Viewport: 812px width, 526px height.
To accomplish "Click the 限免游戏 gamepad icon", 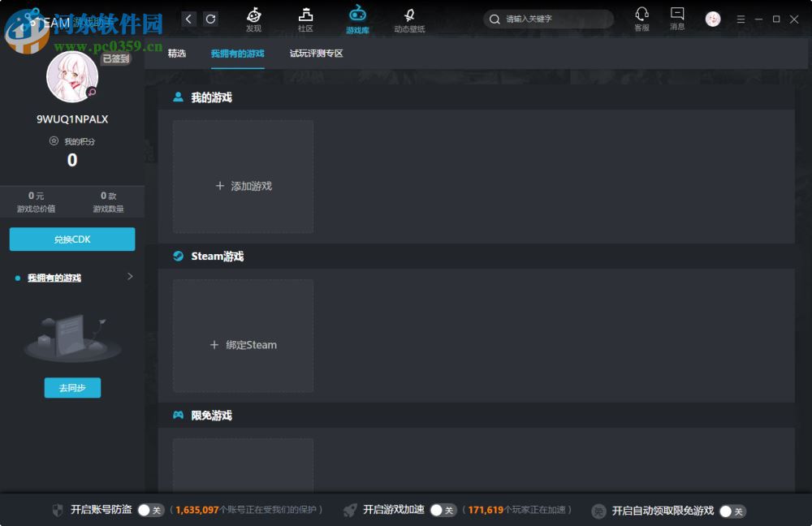I will [x=178, y=415].
